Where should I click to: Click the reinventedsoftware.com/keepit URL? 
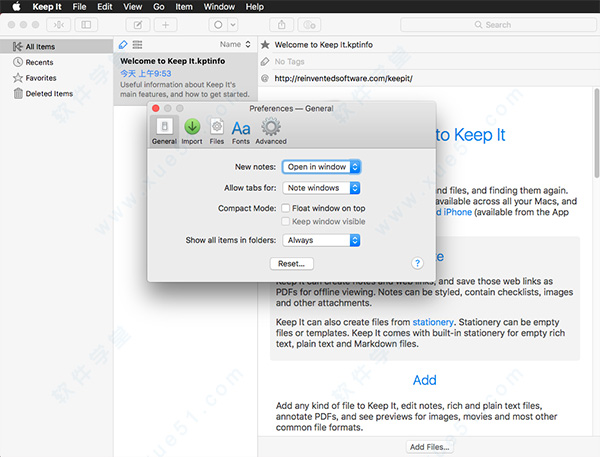pos(343,78)
